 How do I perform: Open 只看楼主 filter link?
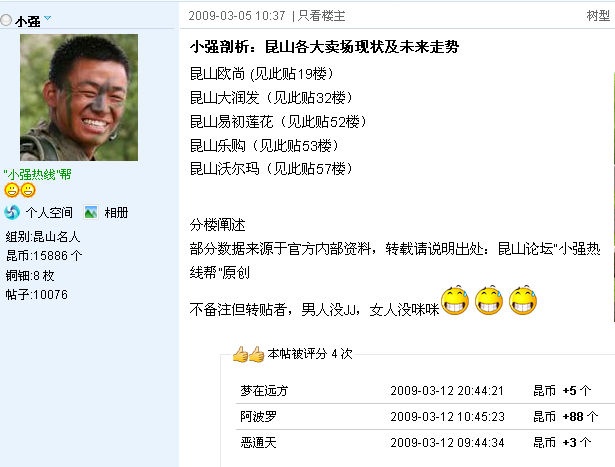click(321, 16)
